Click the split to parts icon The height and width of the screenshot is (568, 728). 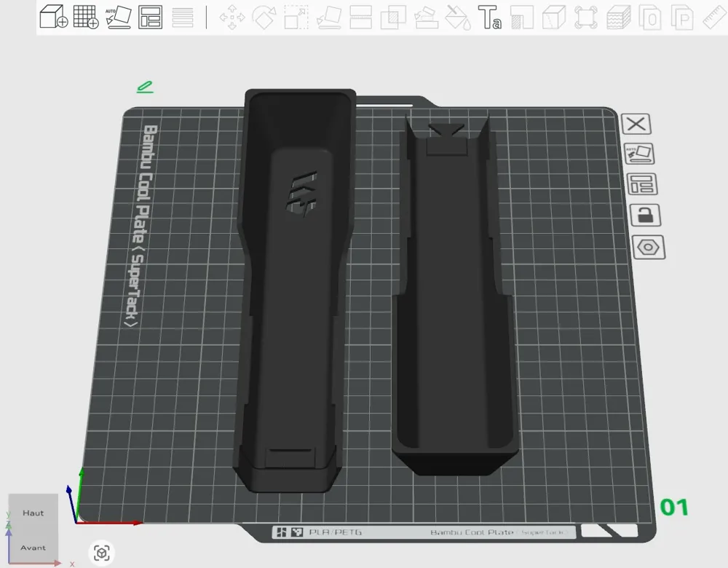[x=682, y=17]
